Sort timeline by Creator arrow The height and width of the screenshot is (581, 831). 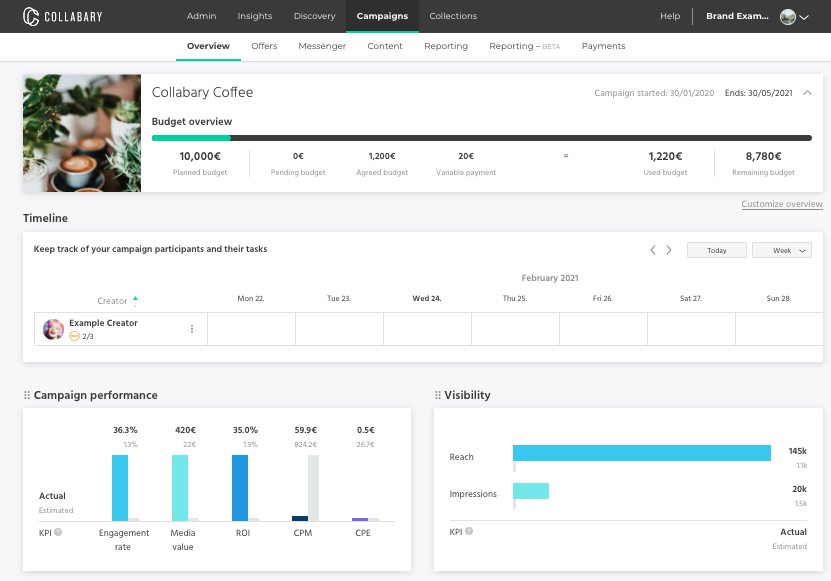[x=135, y=301]
